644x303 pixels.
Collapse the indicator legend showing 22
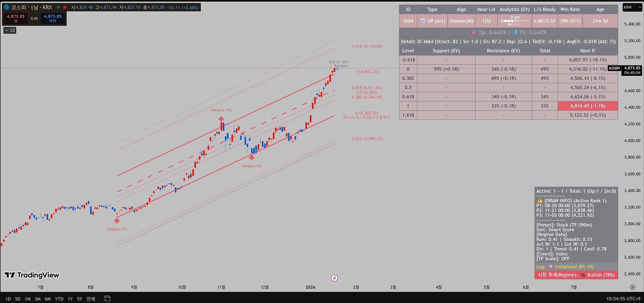10,31
